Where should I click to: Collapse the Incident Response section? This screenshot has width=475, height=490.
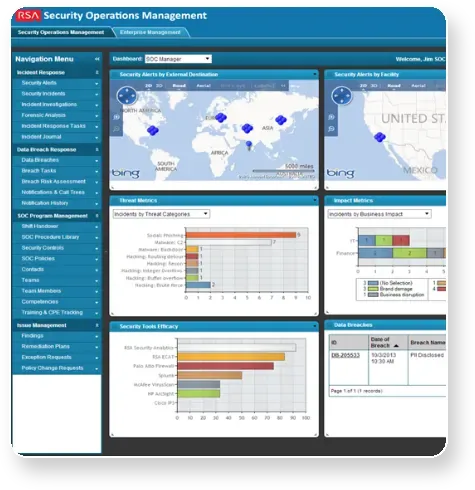click(x=97, y=72)
